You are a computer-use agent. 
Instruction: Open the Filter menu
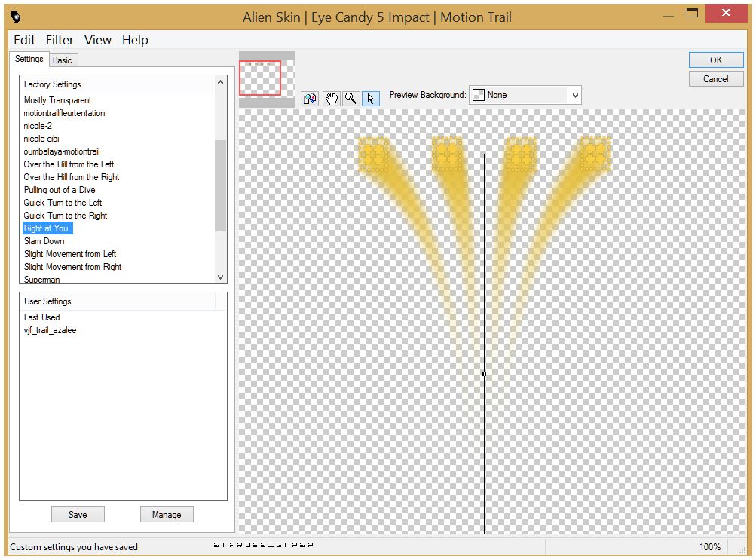pyautogui.click(x=60, y=40)
